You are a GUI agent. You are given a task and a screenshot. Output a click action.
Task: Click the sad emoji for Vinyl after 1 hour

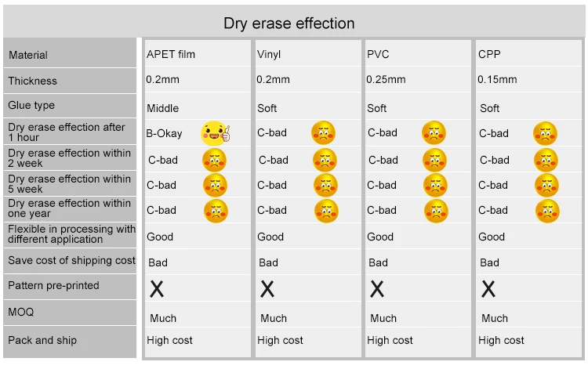point(323,133)
